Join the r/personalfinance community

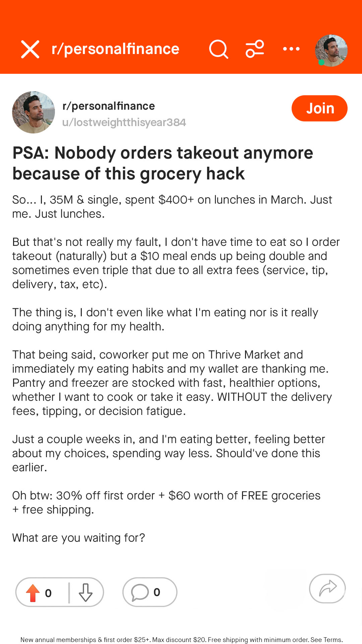319,108
